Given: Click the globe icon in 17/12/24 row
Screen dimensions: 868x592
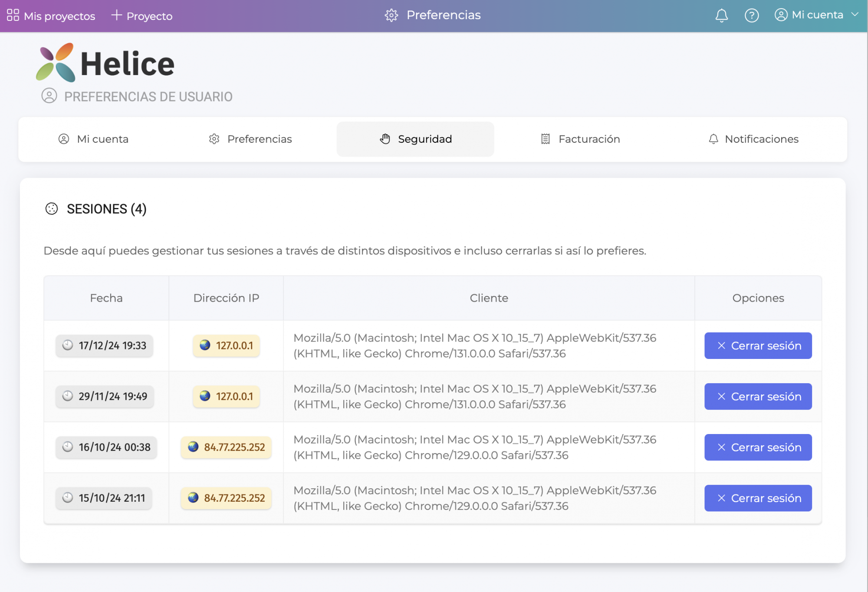Looking at the screenshot, I should tap(205, 345).
